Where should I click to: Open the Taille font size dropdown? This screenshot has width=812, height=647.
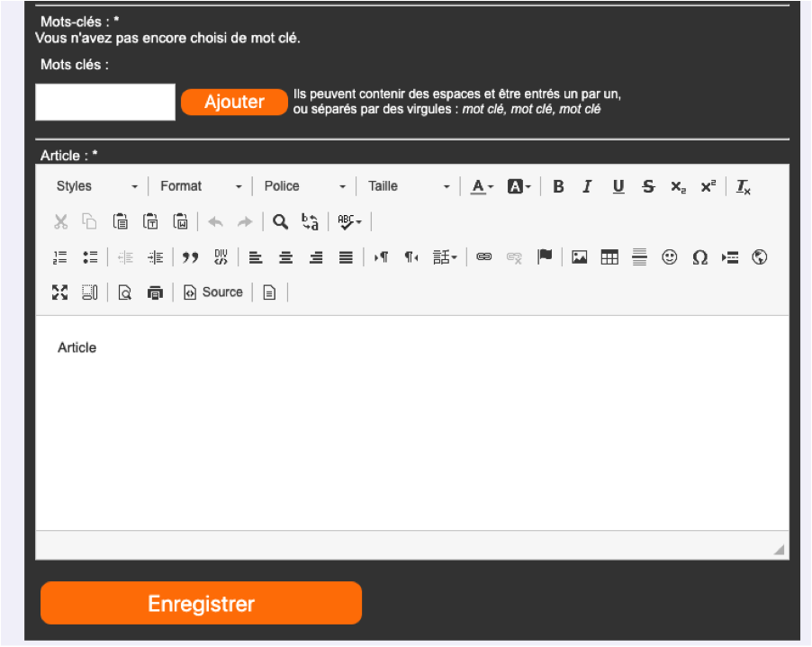click(x=409, y=186)
